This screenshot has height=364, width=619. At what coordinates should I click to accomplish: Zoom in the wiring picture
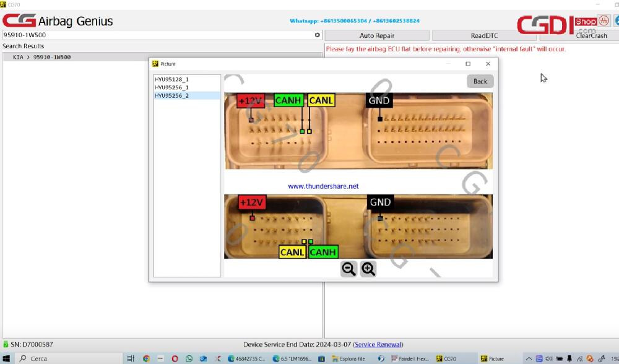(368, 269)
